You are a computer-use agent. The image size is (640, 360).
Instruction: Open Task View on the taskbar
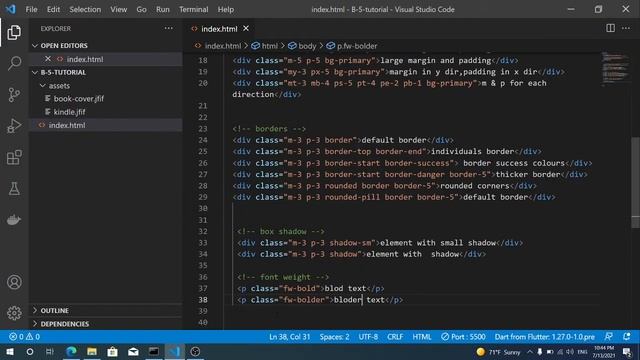(x=50, y=351)
